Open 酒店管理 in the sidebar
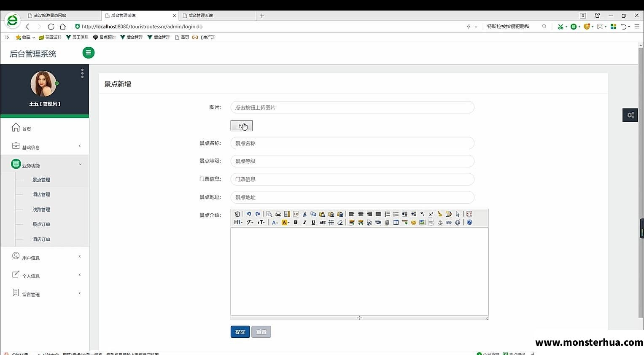The height and width of the screenshot is (355, 644). pyautogui.click(x=41, y=194)
